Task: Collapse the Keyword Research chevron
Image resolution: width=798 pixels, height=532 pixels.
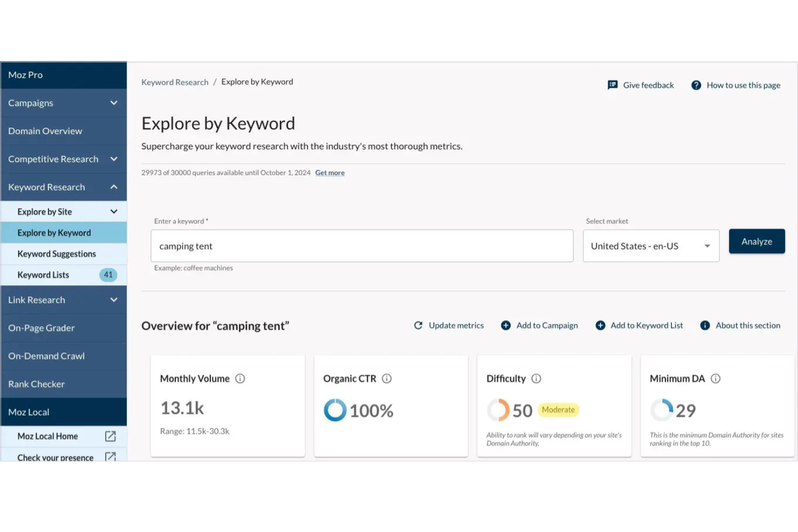Action: pos(114,187)
